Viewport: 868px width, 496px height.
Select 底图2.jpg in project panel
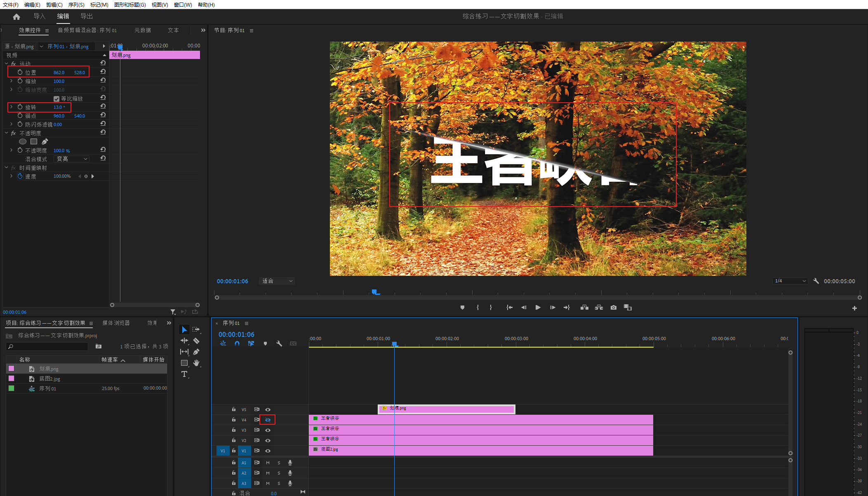49,378
